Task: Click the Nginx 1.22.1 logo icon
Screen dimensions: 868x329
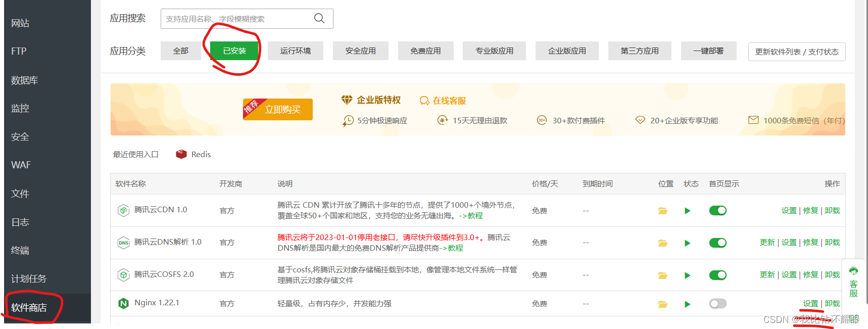Action: [x=123, y=303]
